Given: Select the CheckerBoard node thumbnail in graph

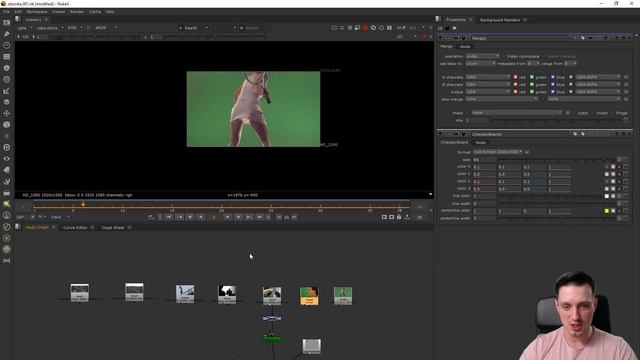Looking at the screenshot, I should click(311, 347).
